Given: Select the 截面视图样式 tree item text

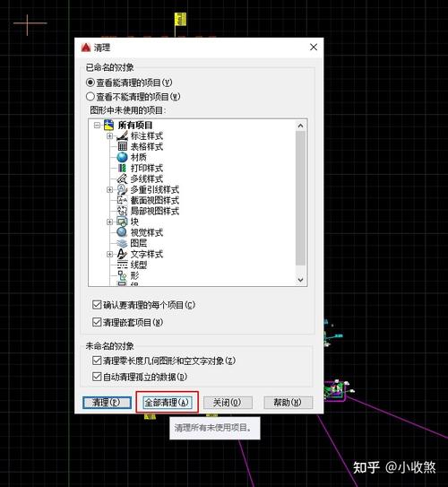Looking at the screenshot, I should pos(155,200).
